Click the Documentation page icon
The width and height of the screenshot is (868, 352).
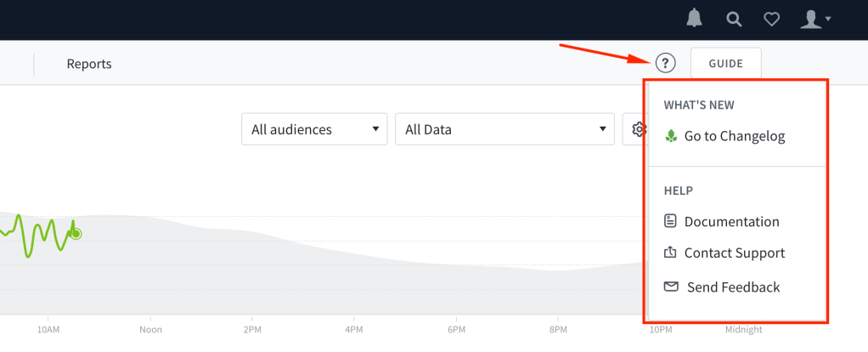670,221
